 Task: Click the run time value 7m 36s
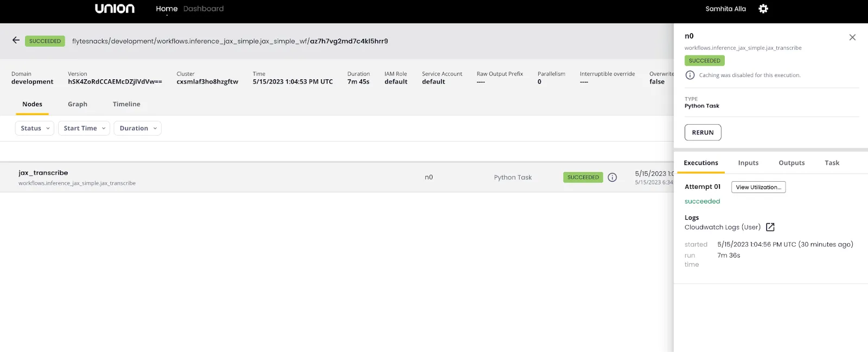tap(729, 255)
